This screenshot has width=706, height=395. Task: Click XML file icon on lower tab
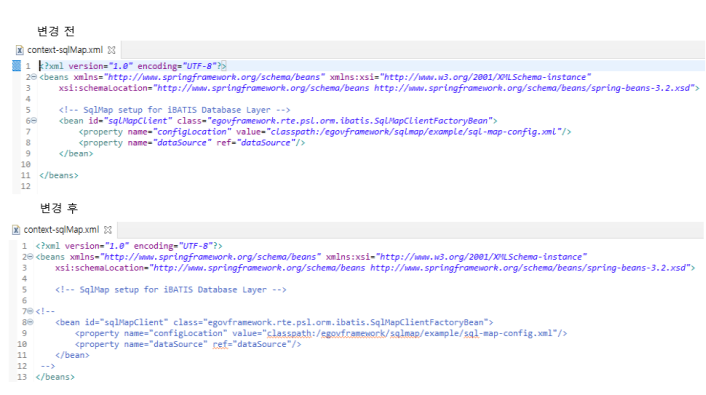[16, 230]
